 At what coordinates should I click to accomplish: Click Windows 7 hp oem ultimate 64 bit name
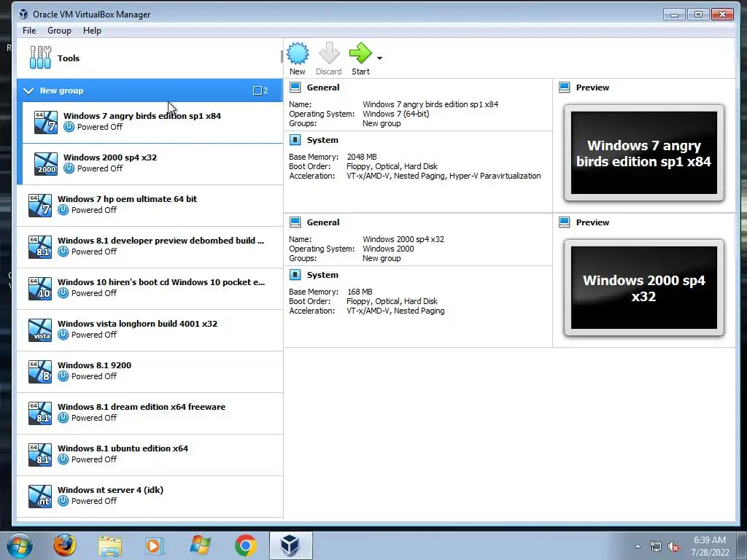click(127, 199)
